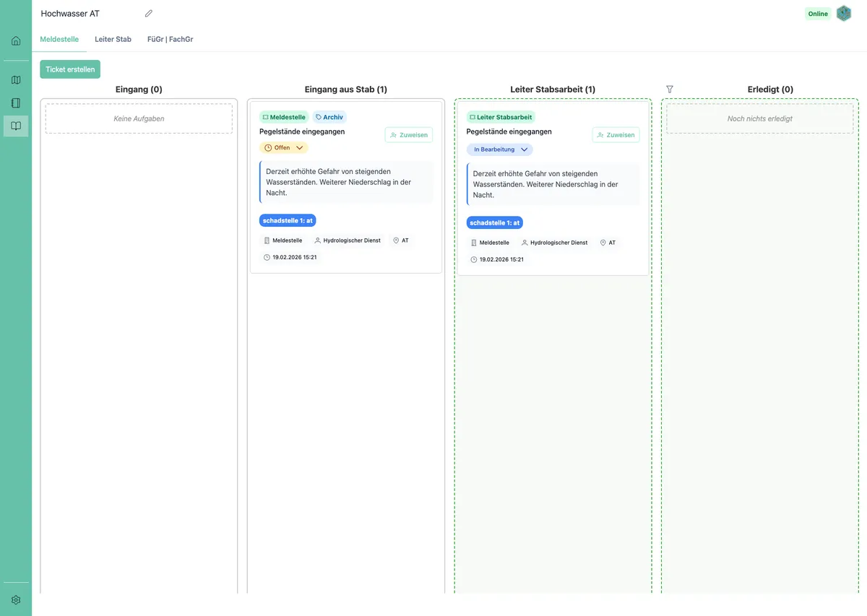Image resolution: width=867 pixels, height=616 pixels.
Task: Click Zuweisen in Leiter Stabsarbeit card
Action: pos(616,135)
